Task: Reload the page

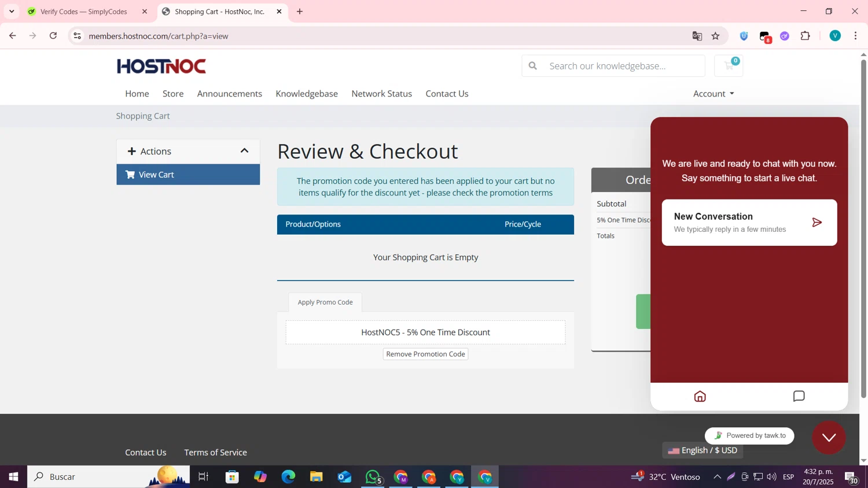Action: (x=53, y=36)
